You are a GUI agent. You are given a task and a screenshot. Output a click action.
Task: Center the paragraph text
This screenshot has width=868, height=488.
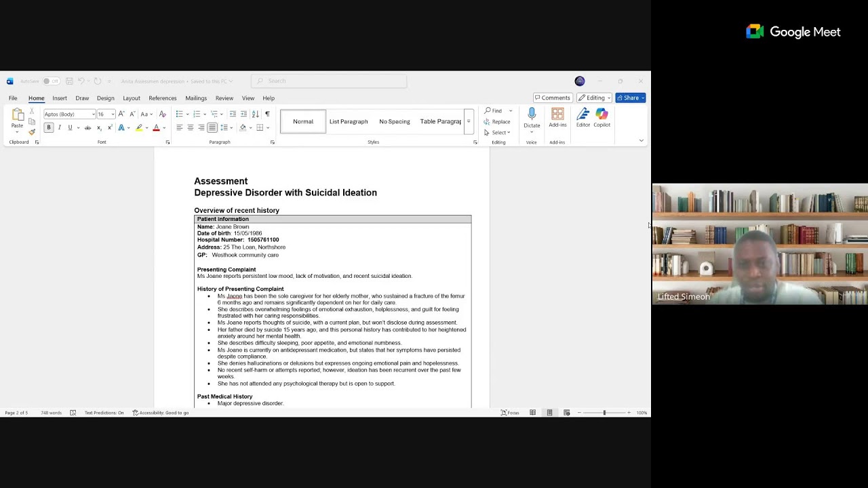[190, 127]
